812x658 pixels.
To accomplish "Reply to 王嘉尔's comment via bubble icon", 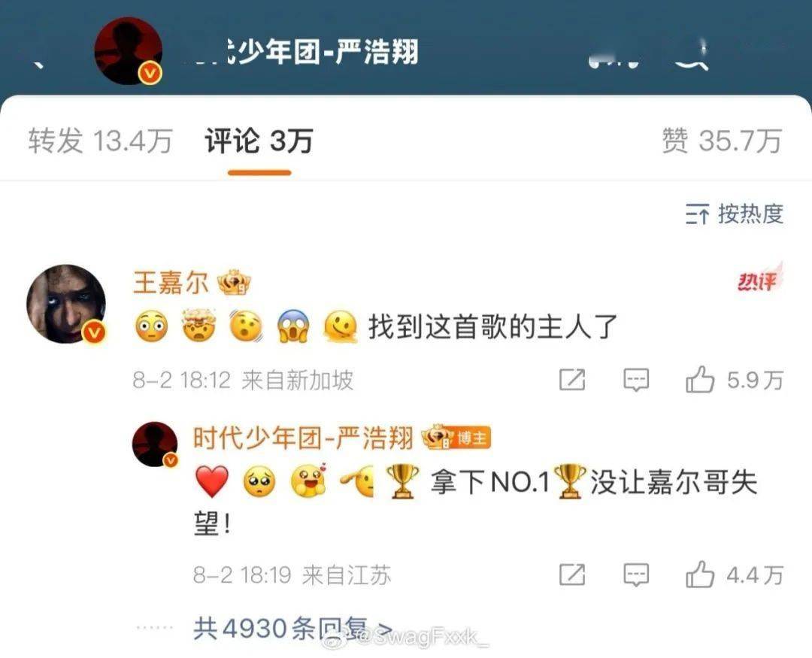I will 636,380.
